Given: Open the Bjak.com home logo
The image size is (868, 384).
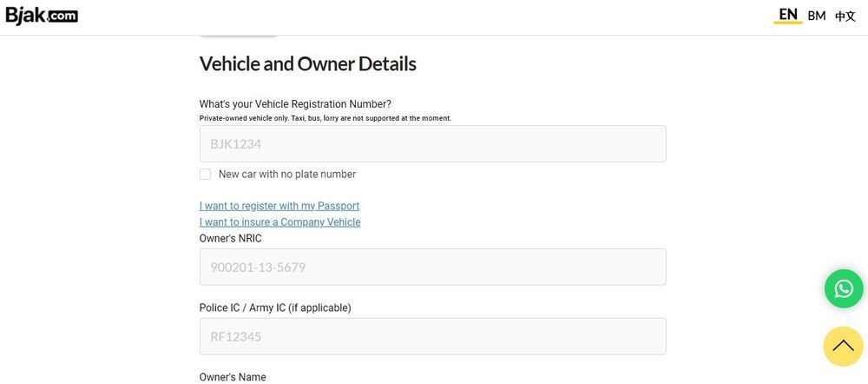Looking at the screenshot, I should 42,16.
